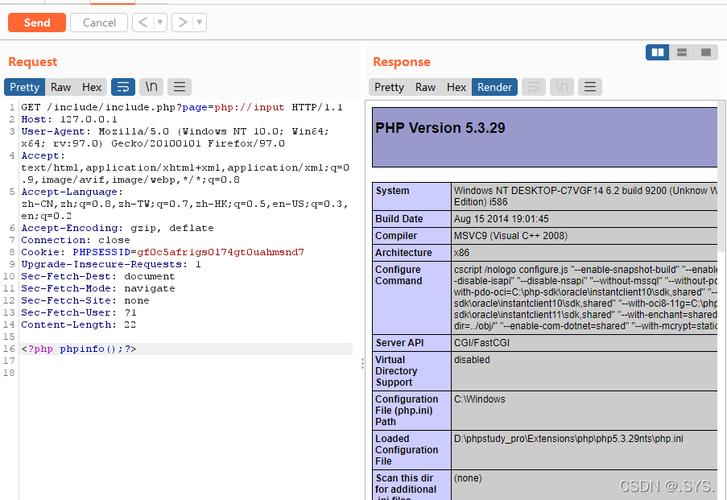The width and height of the screenshot is (727, 500).
Task: Select side-by-side split layout
Action: click(657, 52)
